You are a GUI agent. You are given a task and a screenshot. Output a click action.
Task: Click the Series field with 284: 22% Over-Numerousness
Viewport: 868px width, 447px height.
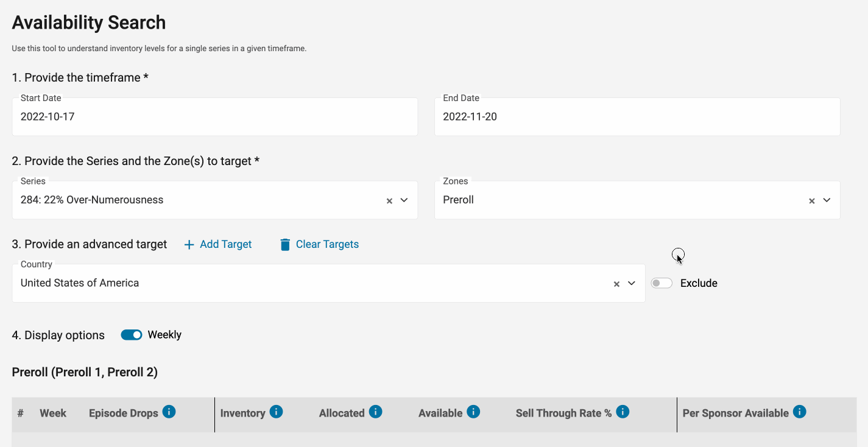(215, 200)
